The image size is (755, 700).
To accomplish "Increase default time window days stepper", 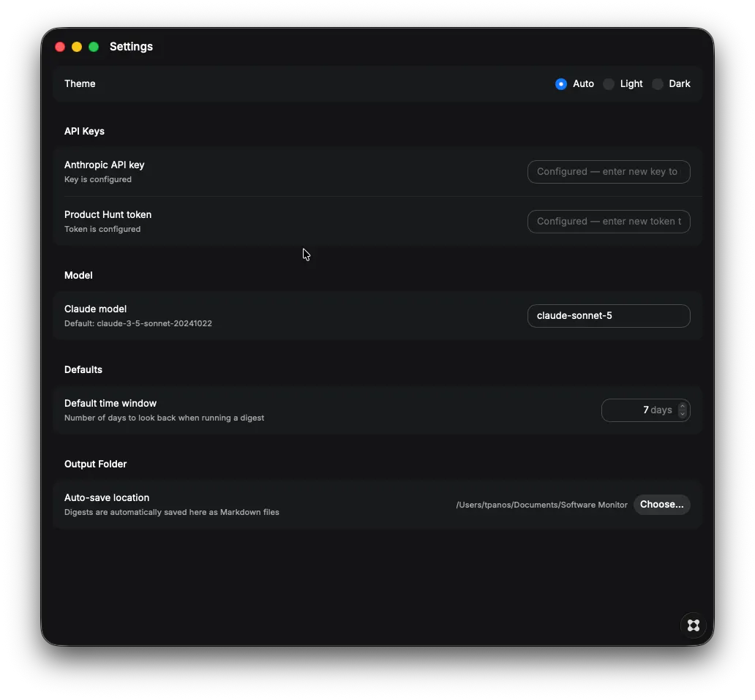I will pyautogui.click(x=683, y=407).
